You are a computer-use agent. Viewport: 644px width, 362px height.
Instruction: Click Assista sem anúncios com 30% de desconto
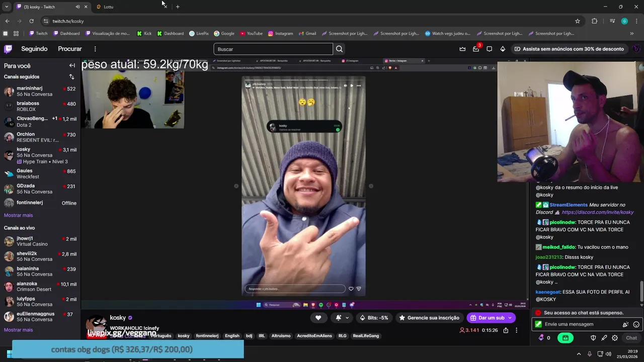tap(569, 49)
